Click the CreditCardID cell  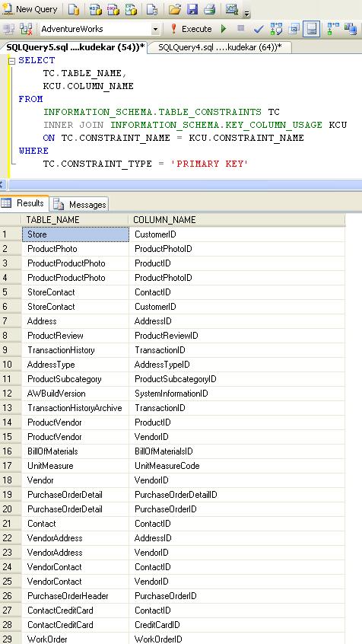(x=237, y=625)
